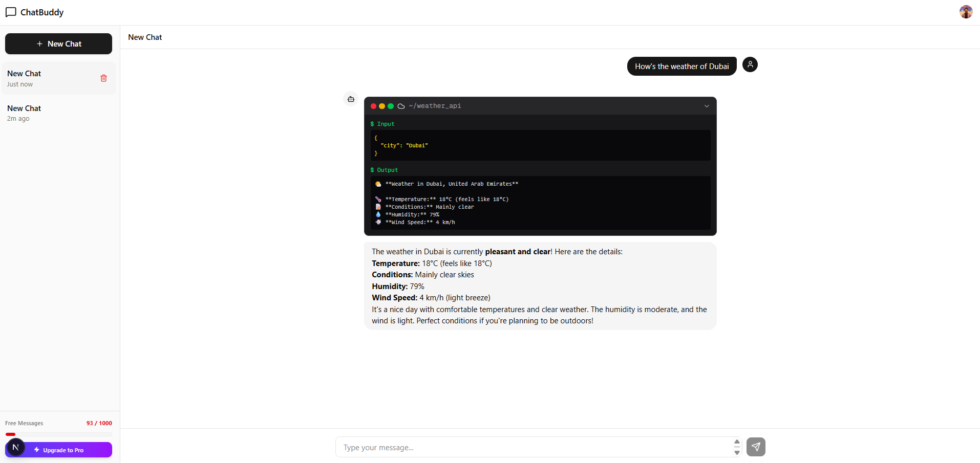This screenshot has width=980, height=463.
Task: Select the New Chat conversation labeled 'Just now'
Action: pyautogui.click(x=51, y=78)
